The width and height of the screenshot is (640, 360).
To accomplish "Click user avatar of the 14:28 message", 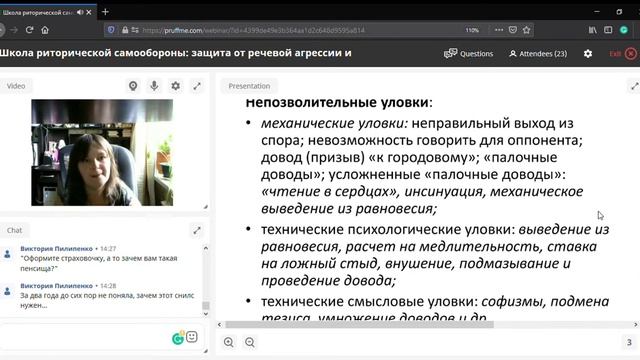I will pos(7,291).
